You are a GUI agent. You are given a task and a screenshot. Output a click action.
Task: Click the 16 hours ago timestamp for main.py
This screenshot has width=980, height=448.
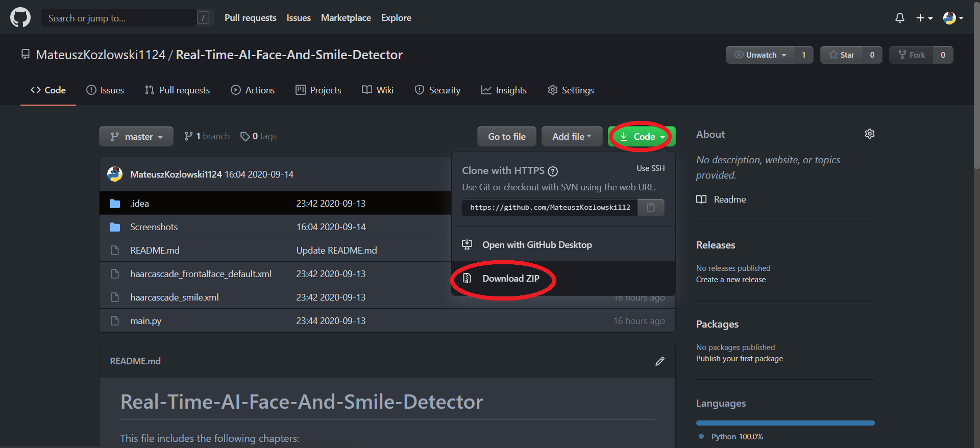click(x=639, y=320)
